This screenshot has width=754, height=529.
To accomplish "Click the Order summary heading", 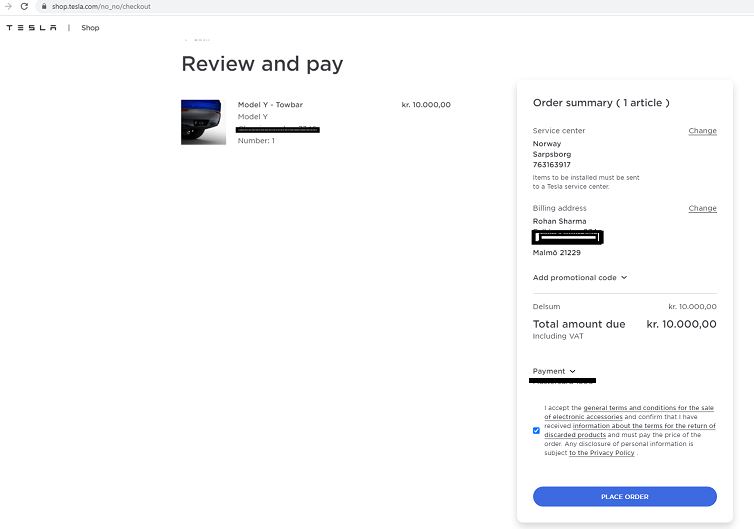I will [601, 103].
